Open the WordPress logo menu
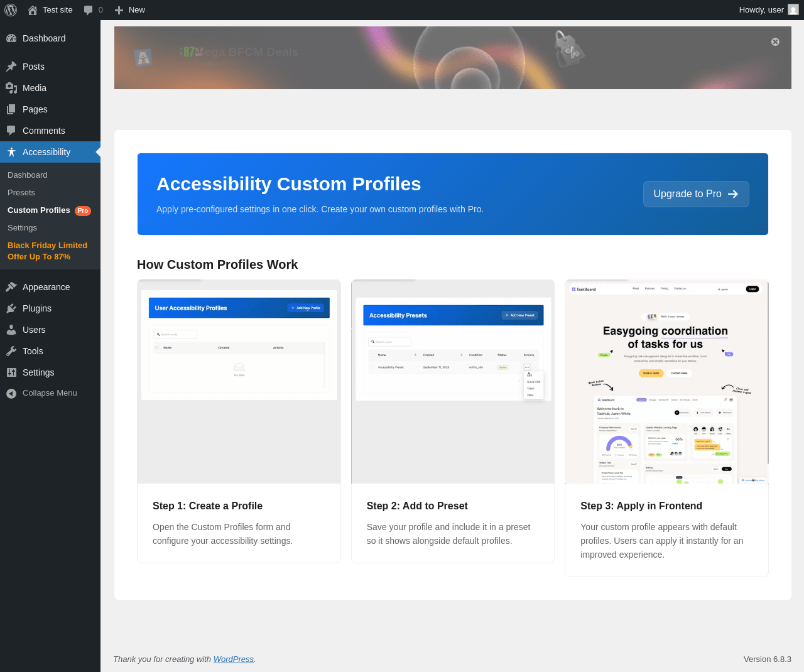Viewport: 804px width, 672px height. (11, 10)
